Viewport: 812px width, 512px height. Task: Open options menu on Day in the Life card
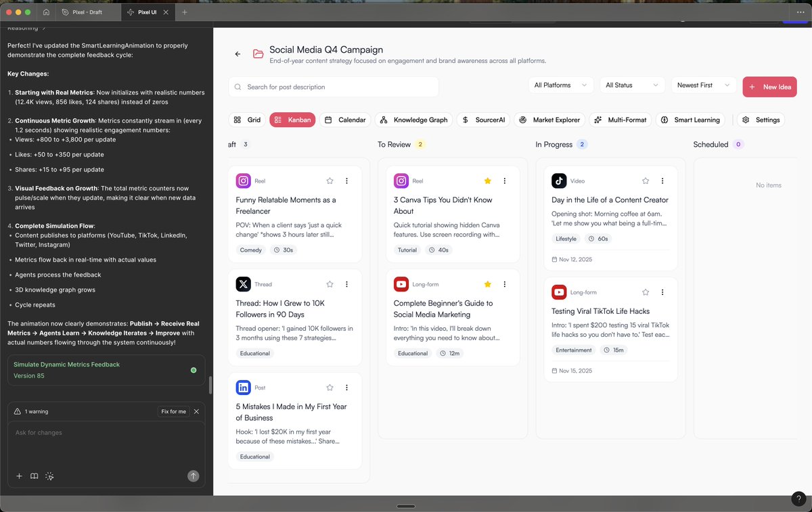662,181
